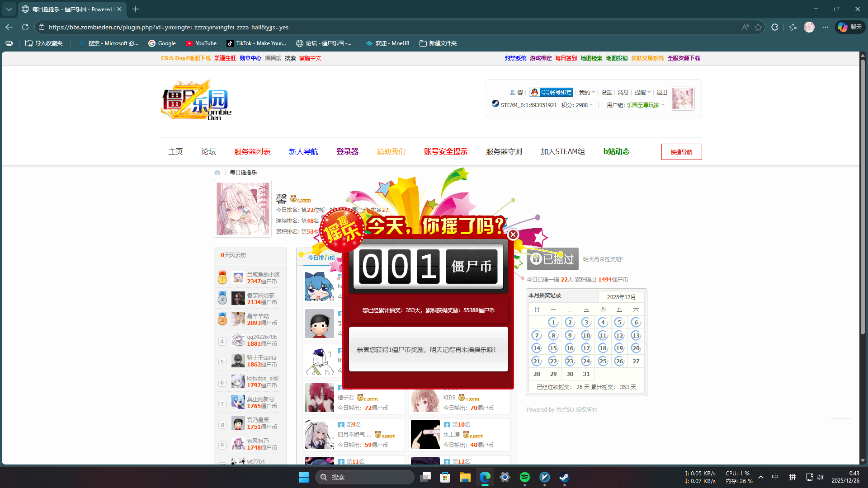
Task: Switch to 今日排行榜 tab
Action: pos(321,258)
